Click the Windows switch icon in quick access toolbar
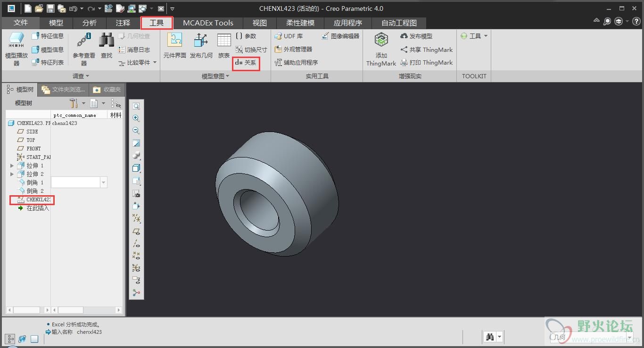644x348 pixels. (x=142, y=8)
